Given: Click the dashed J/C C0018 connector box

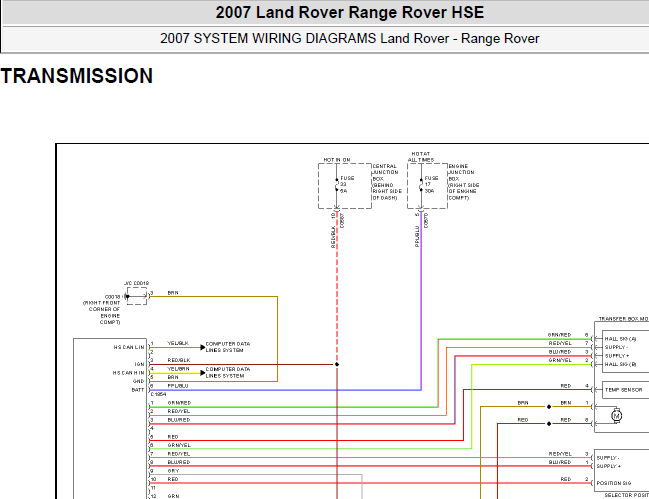Looking at the screenshot, I should click(x=137, y=296).
